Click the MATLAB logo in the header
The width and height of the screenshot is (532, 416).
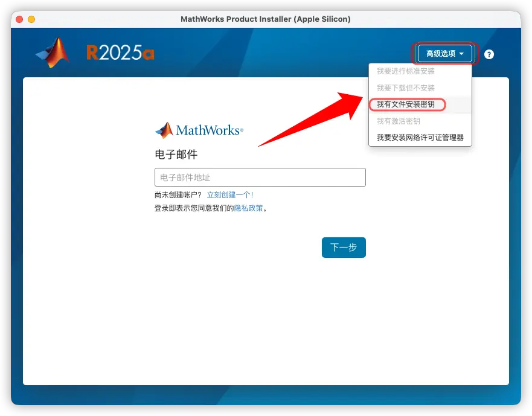pos(53,53)
